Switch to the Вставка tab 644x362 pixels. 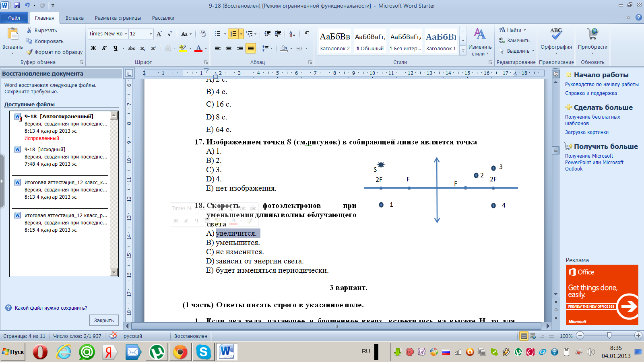[74, 18]
